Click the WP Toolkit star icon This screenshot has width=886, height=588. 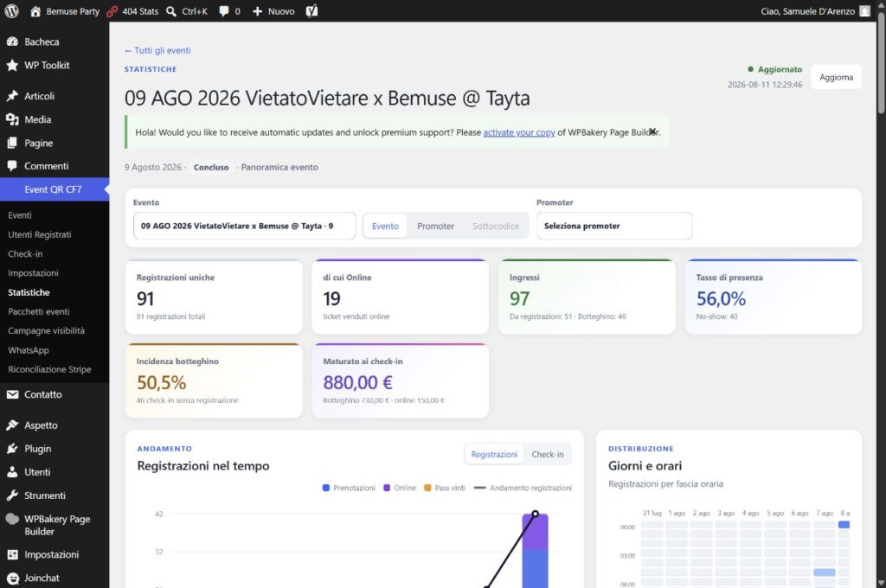(12, 66)
